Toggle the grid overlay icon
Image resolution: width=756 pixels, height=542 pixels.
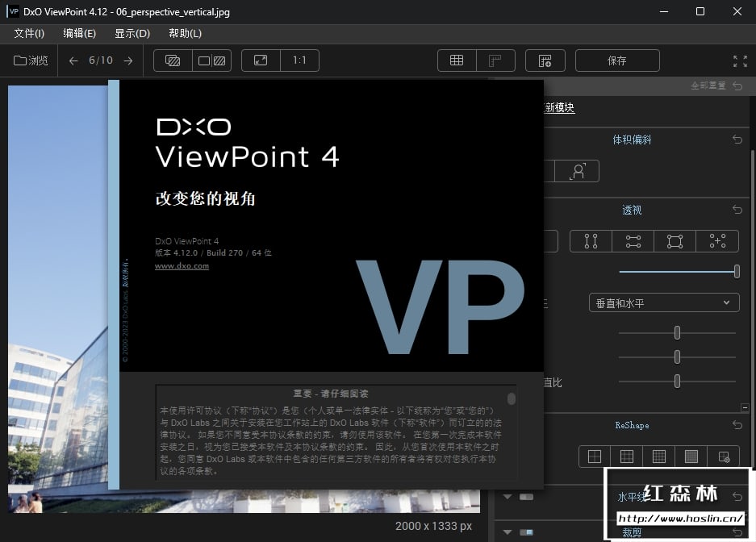click(x=457, y=60)
